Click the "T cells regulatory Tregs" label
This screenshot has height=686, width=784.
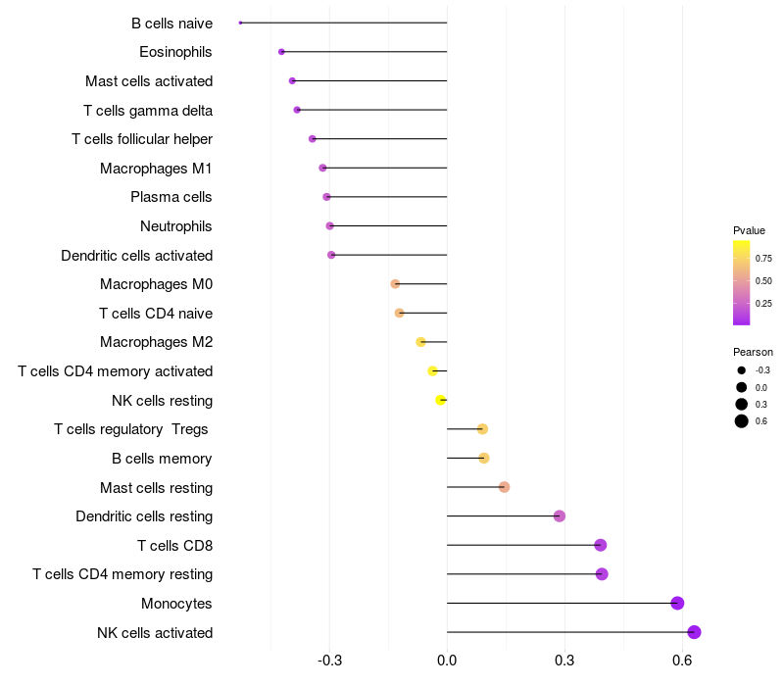[x=131, y=429]
